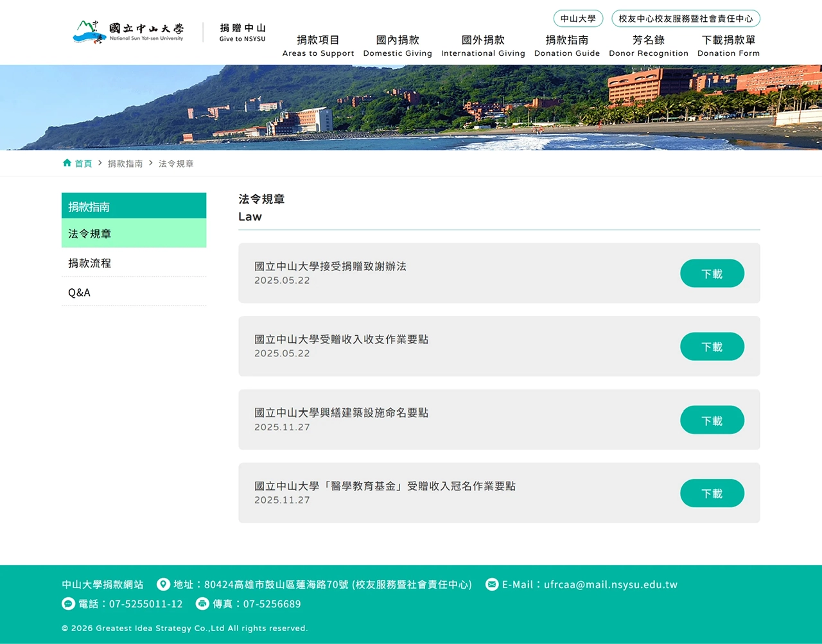The height and width of the screenshot is (644, 822).
Task: Open the 下載捐款單 Donation Form menu
Action: 728,46
